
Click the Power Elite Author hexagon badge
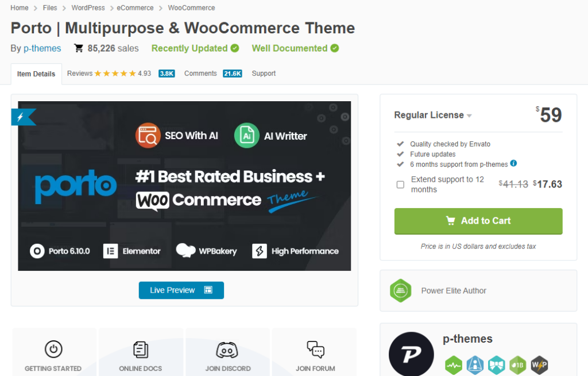pyautogui.click(x=400, y=291)
